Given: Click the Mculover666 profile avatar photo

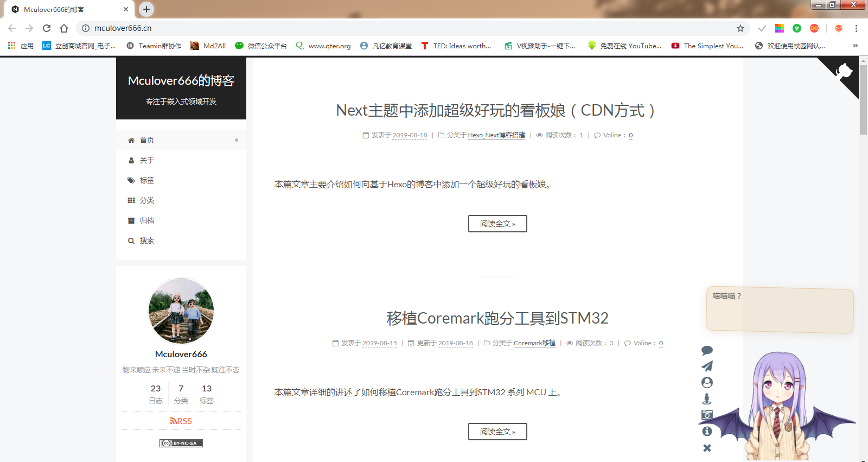Looking at the screenshot, I should coord(181,311).
